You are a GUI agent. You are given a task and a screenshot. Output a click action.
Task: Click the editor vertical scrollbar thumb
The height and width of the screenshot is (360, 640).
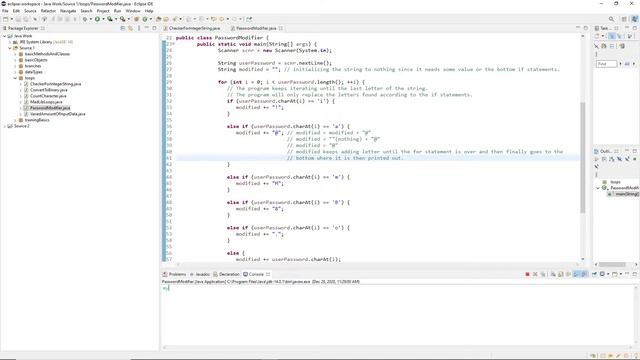tap(582, 157)
